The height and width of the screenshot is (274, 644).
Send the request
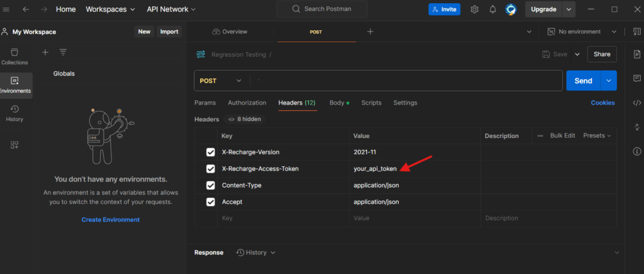pos(583,81)
